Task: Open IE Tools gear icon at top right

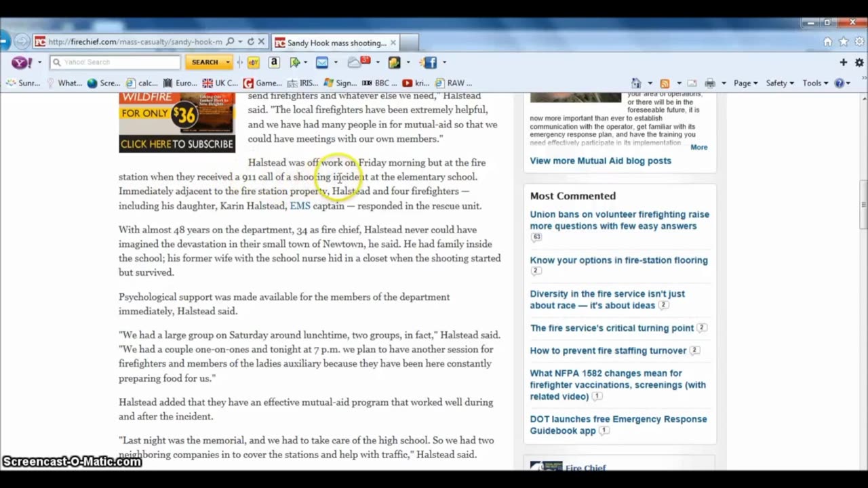Action: (x=859, y=42)
